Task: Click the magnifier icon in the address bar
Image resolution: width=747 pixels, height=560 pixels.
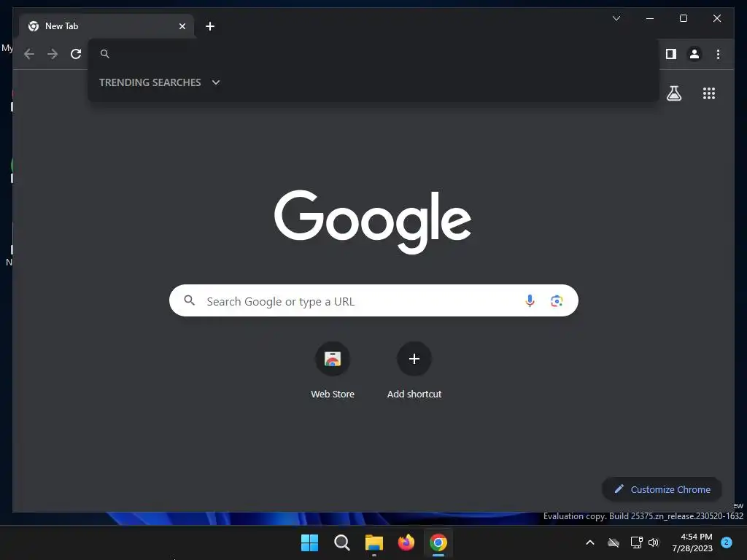Action: (x=105, y=54)
